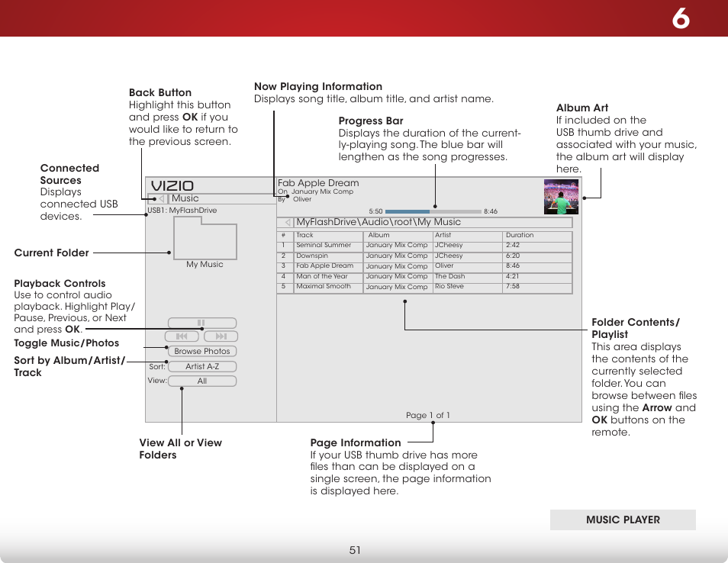The height and width of the screenshot is (563, 728).
Task: Click the MUSIC PLAYER section label
Action: pos(623,520)
